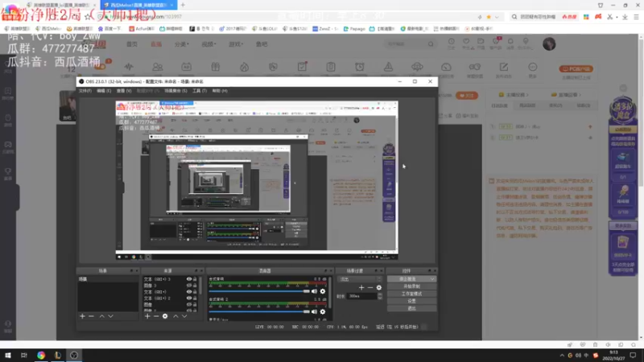Open watch history clock icon in Douyu header
The image size is (644, 362).
[x=452, y=42]
